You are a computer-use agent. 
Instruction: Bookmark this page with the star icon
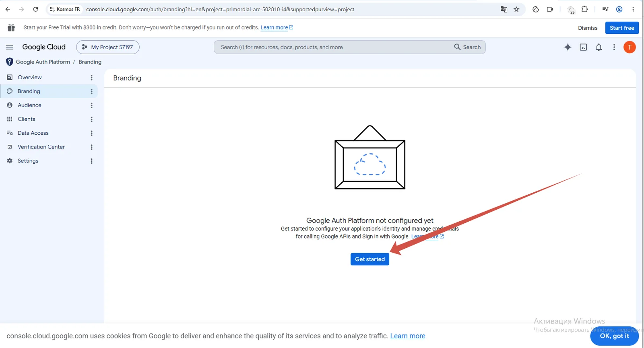tap(516, 9)
